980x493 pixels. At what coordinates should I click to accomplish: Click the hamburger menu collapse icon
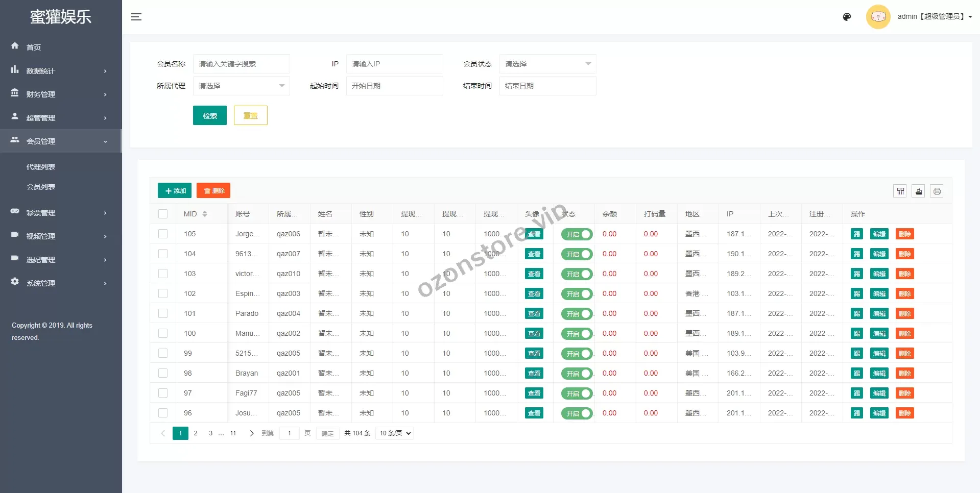(136, 17)
